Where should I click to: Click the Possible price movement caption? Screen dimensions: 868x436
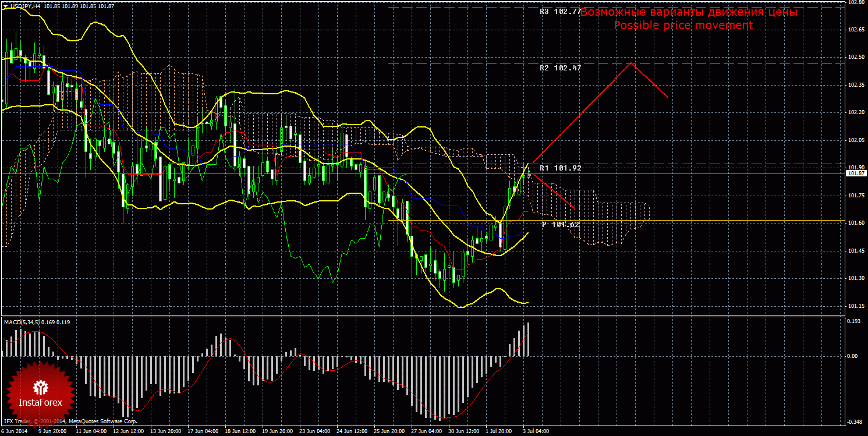click(x=683, y=26)
